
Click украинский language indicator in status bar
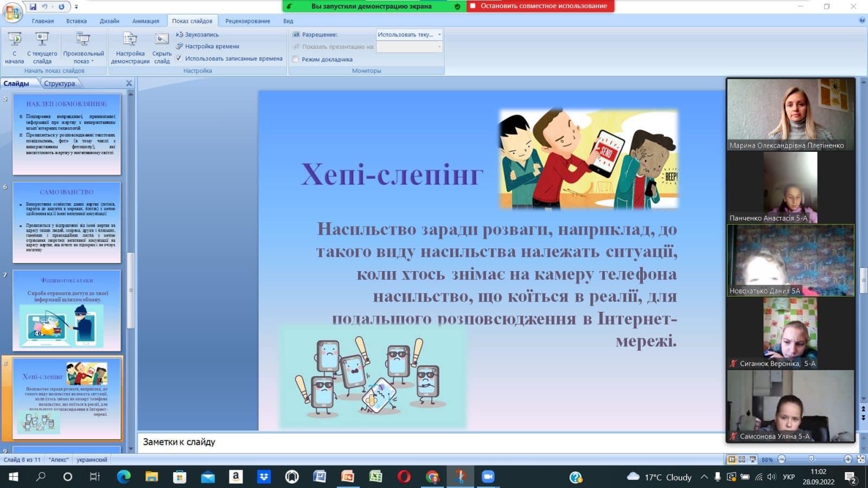92,460
